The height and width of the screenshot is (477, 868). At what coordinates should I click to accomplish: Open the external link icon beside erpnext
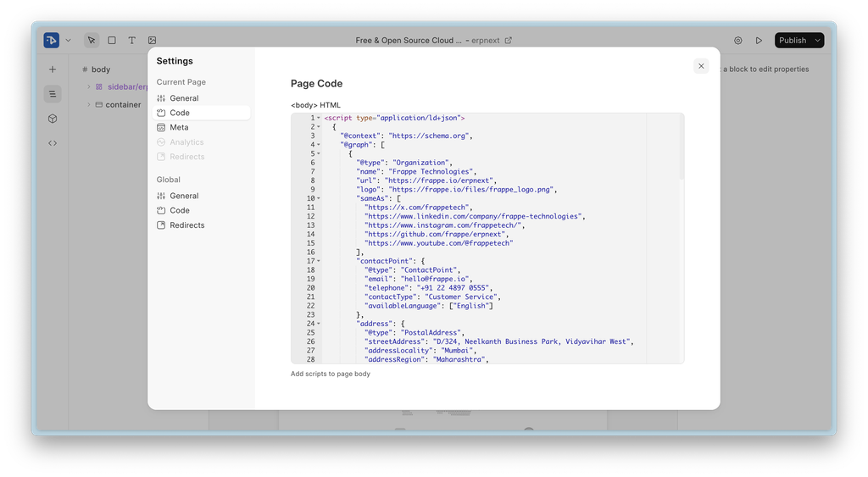[x=509, y=40]
